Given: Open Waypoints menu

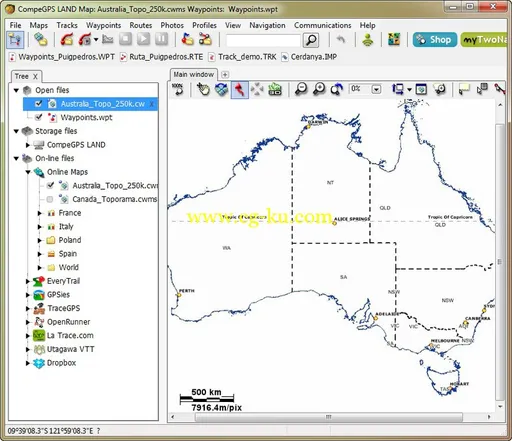Looking at the screenshot, I should [x=103, y=25].
